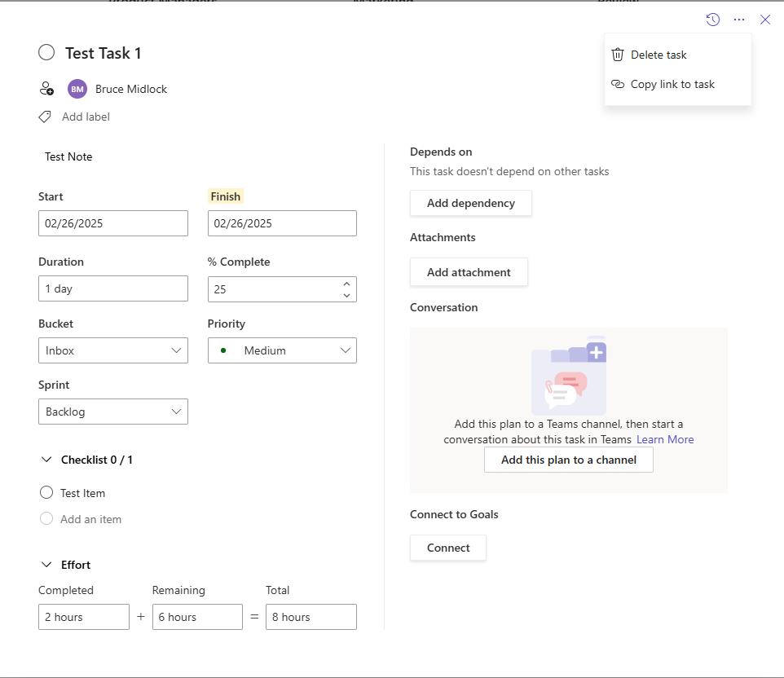Choose Delete task from the menu
This screenshot has height=678, width=784.
pos(658,55)
